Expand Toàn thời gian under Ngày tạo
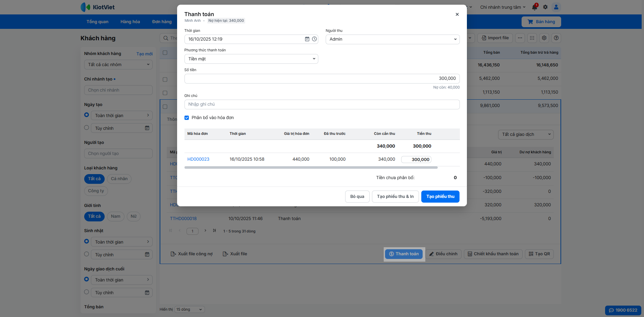The height and width of the screenshot is (317, 644). coord(122,115)
